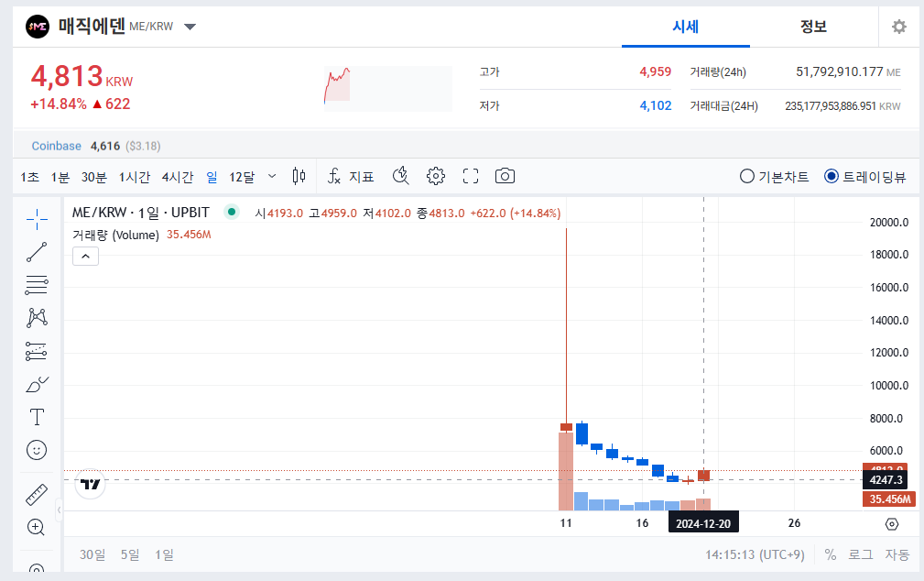Click the 35.456M volume axis label

click(889, 499)
